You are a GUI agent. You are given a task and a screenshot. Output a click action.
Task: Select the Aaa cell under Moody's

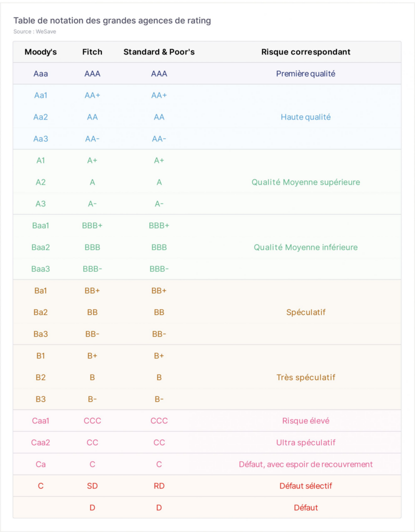tap(41, 74)
